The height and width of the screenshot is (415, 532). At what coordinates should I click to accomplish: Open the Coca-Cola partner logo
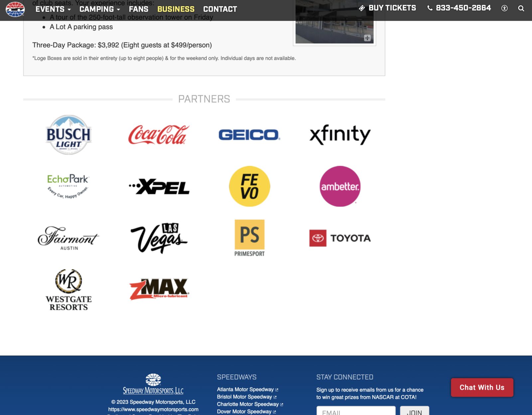159,135
